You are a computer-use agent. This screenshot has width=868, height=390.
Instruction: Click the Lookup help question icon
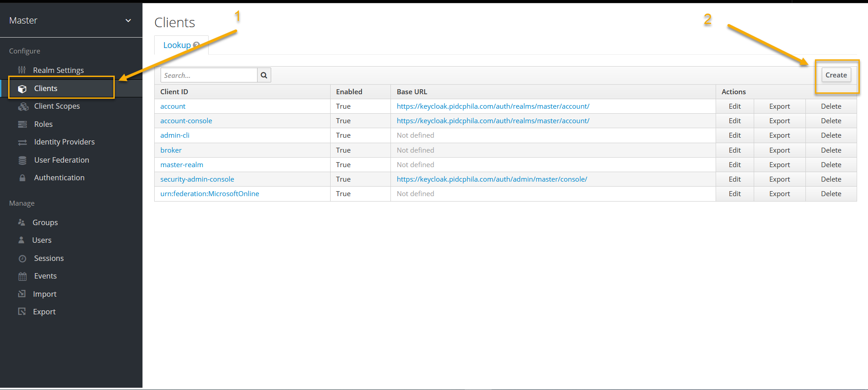[196, 45]
